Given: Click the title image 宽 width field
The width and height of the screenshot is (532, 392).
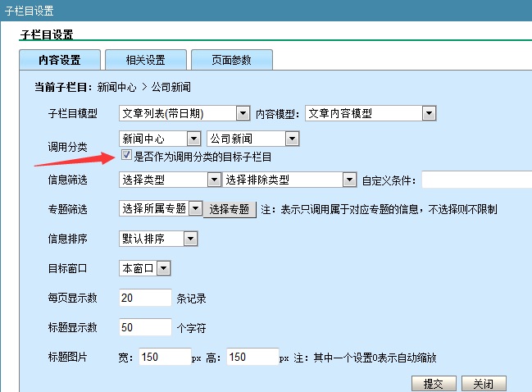Looking at the screenshot, I should (x=163, y=358).
